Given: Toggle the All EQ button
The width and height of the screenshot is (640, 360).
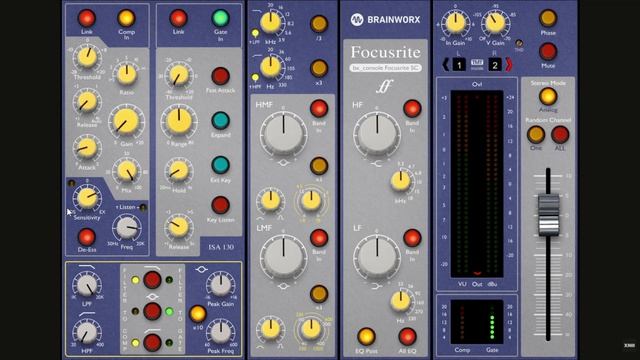Looking at the screenshot, I should coord(407,336).
